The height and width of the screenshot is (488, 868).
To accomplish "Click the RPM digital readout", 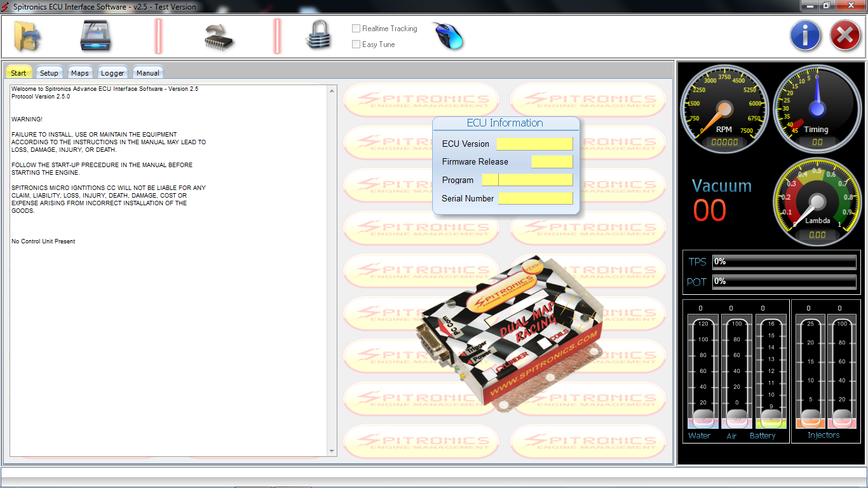I will click(x=724, y=143).
